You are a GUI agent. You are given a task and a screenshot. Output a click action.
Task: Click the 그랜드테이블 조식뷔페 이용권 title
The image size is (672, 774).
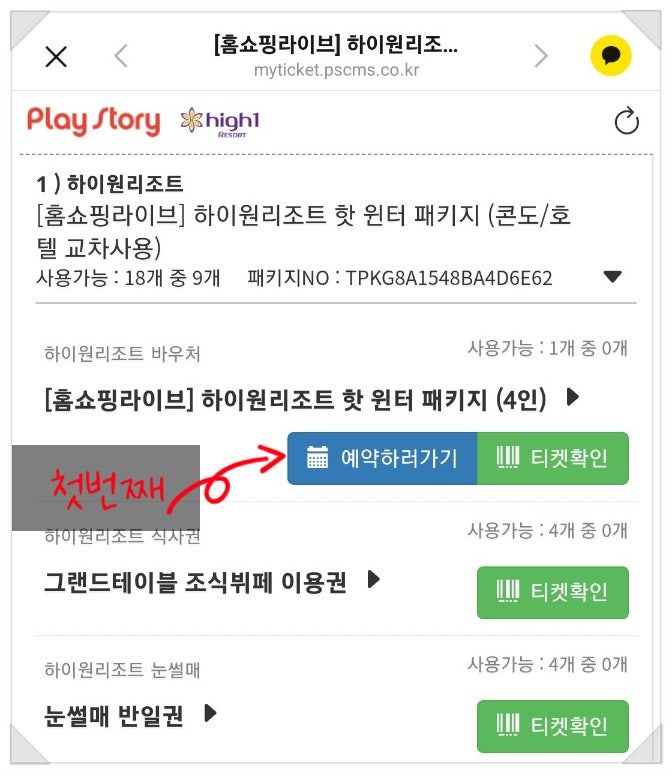coord(195,582)
